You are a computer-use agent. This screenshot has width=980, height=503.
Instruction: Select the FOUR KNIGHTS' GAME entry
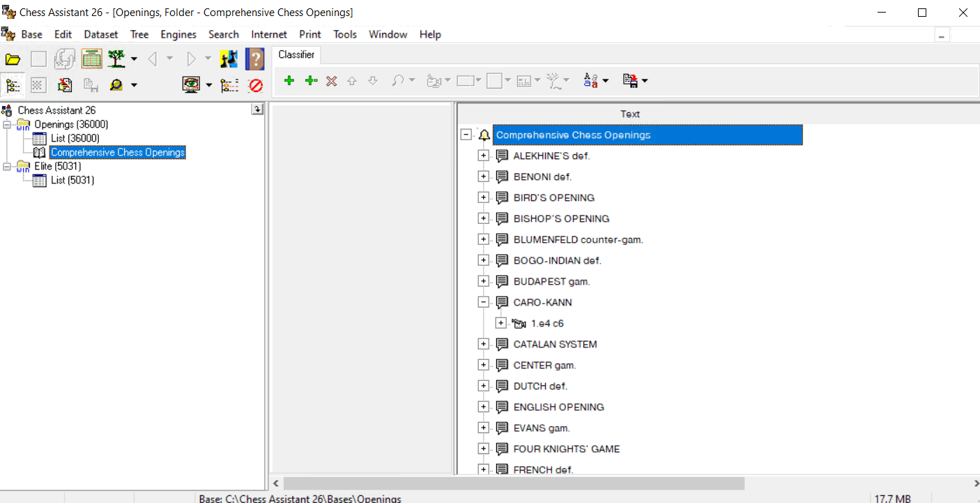567,449
